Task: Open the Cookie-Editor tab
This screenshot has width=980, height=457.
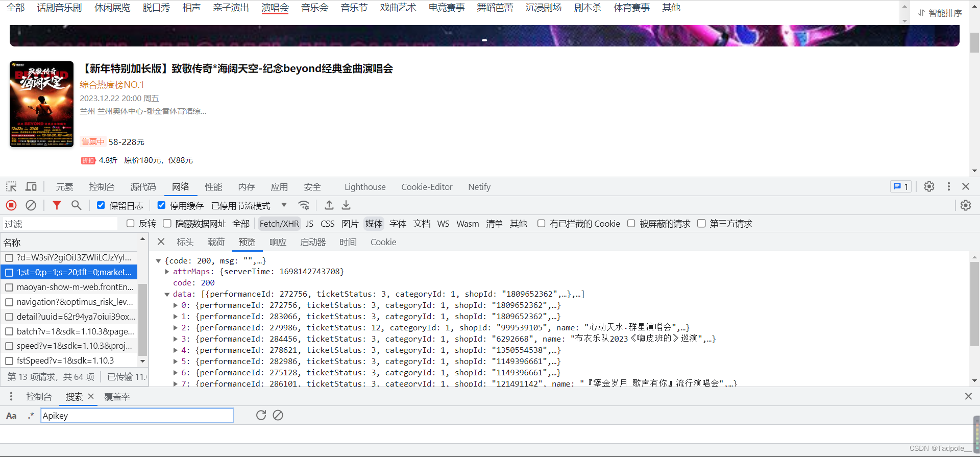Action: tap(427, 187)
